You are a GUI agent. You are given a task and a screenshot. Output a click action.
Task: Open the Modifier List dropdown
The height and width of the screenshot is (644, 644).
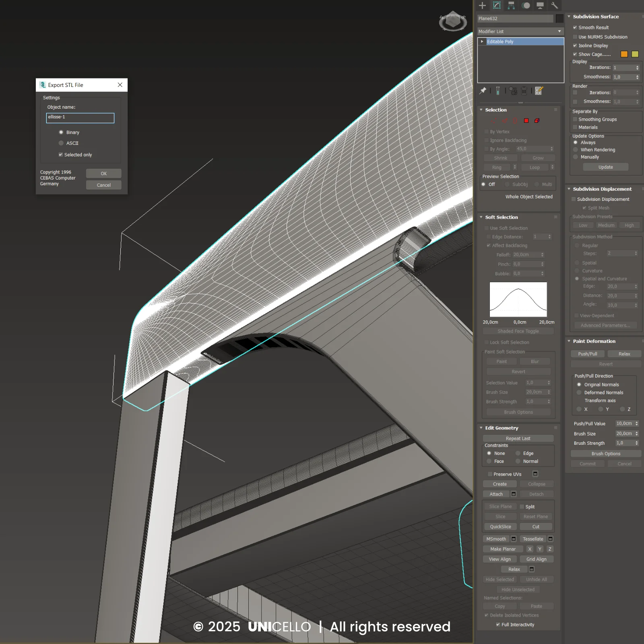[520, 31]
